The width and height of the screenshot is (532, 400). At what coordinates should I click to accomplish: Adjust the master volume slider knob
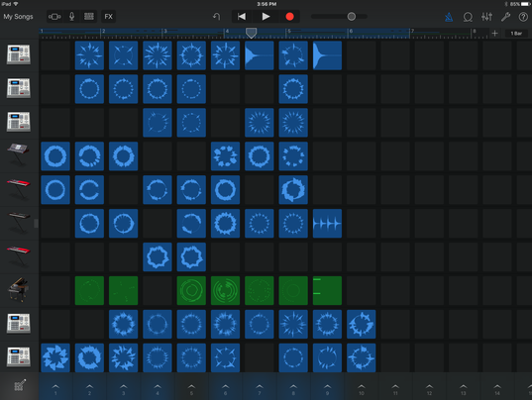point(352,17)
